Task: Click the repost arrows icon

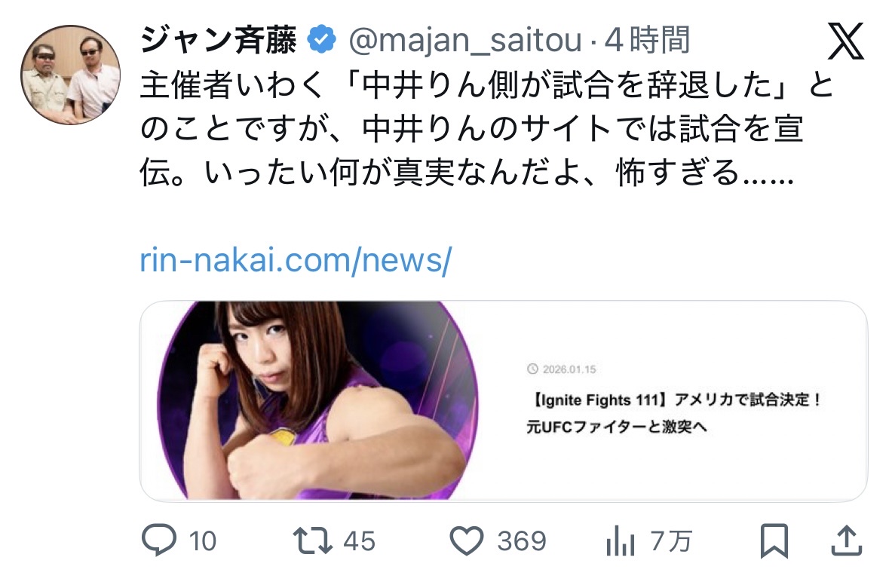Action: point(312,541)
